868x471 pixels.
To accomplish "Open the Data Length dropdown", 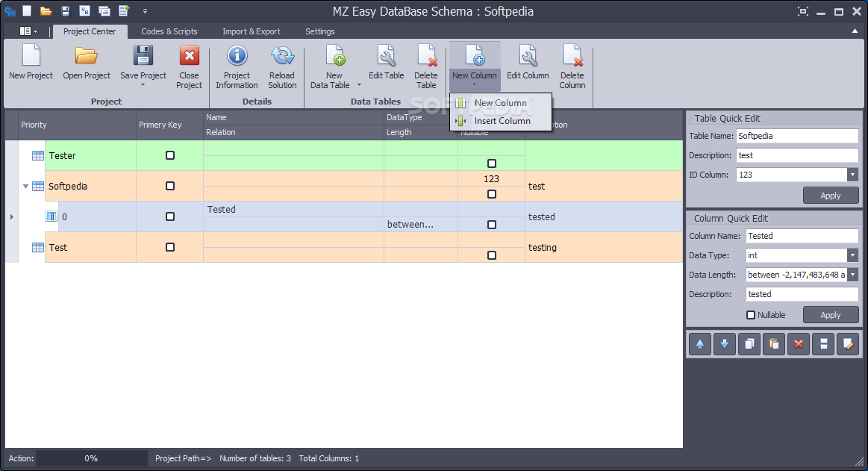I will (x=852, y=275).
